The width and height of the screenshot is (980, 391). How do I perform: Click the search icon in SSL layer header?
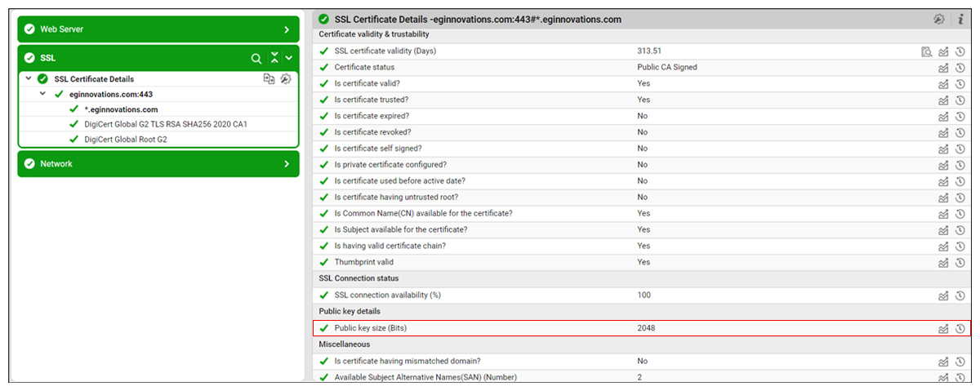256,59
